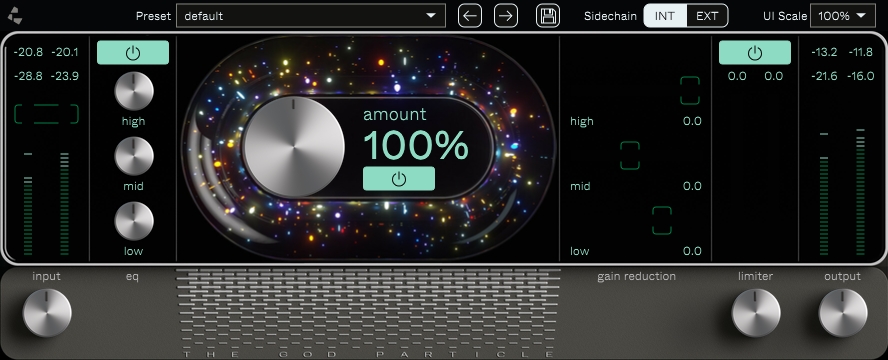Click the high band gain reduction bracket marker
The width and height of the screenshot is (888, 360).
(x=690, y=91)
